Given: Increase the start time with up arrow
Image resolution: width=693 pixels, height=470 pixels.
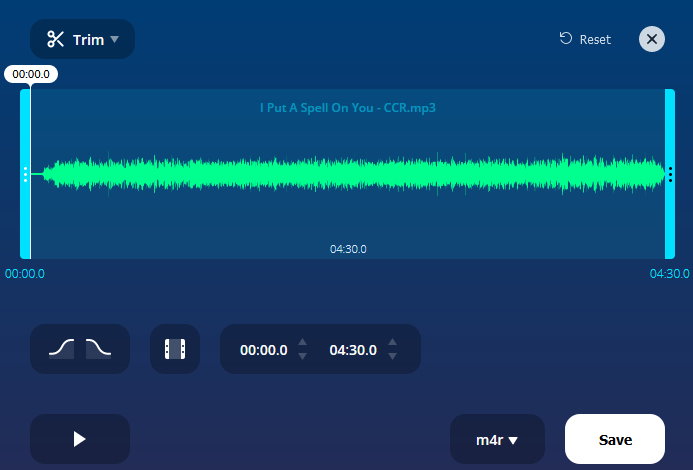Looking at the screenshot, I should click(302, 342).
